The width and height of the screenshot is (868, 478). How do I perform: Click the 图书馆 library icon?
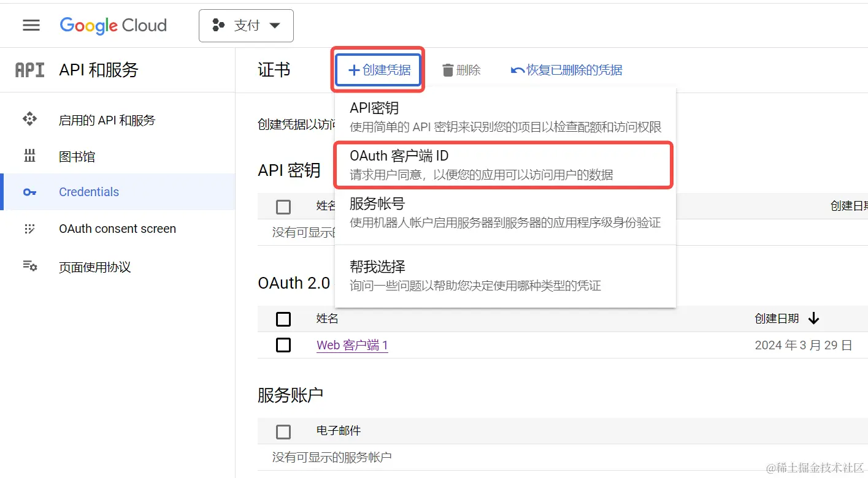29,156
